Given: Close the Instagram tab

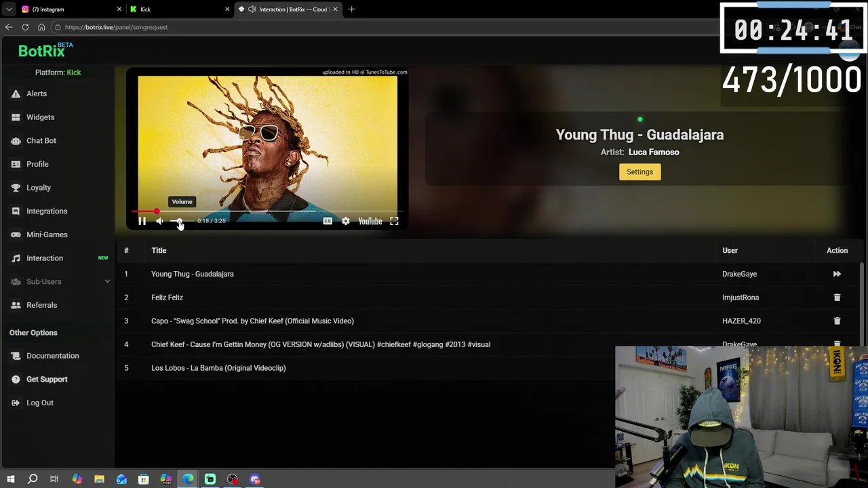Looking at the screenshot, I should click(x=119, y=9).
